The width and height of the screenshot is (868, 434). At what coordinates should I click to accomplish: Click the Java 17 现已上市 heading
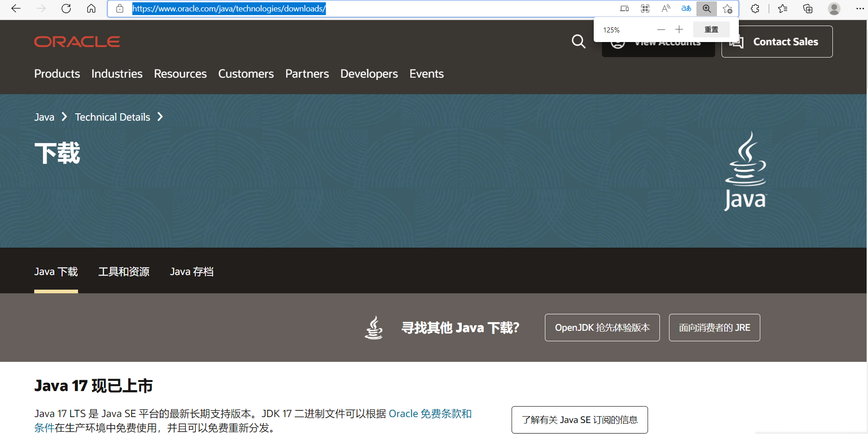[x=94, y=386]
